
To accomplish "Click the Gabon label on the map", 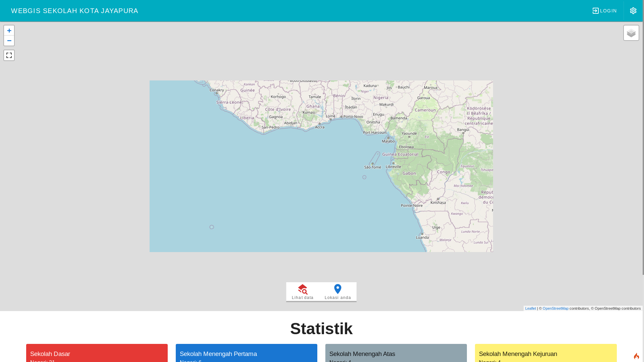I will click(x=409, y=173).
